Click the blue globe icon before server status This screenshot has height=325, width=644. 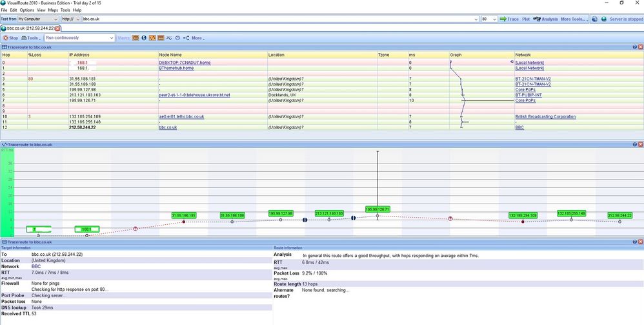594,19
